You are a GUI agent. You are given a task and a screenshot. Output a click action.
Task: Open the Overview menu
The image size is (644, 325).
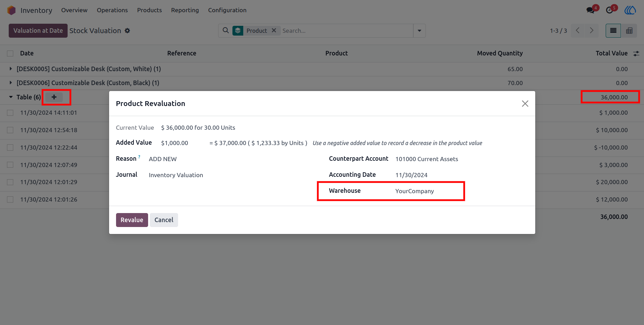(x=74, y=10)
